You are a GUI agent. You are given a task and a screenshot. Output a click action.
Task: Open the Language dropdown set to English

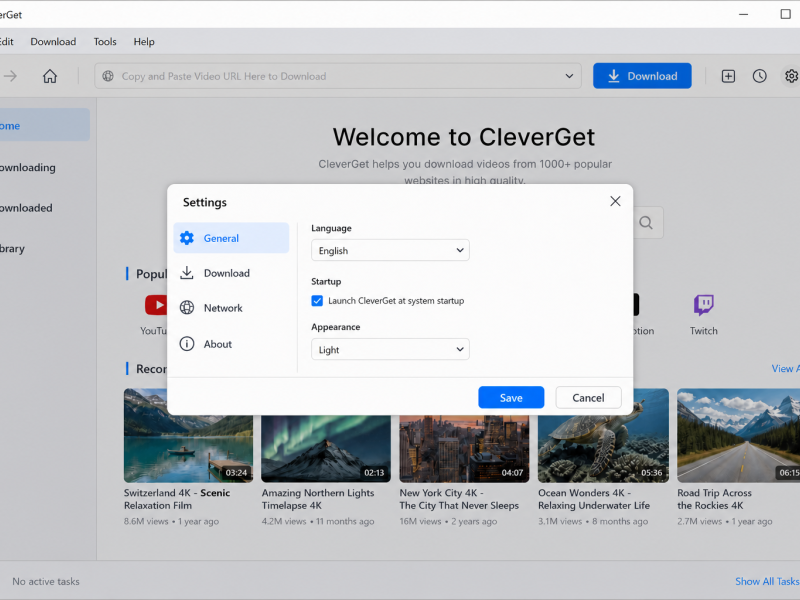(x=390, y=250)
